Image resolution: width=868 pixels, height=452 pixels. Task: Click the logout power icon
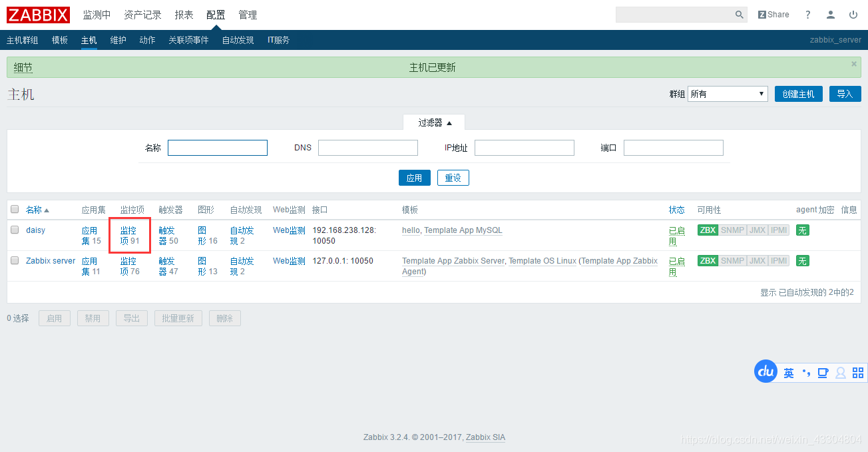[x=853, y=15]
